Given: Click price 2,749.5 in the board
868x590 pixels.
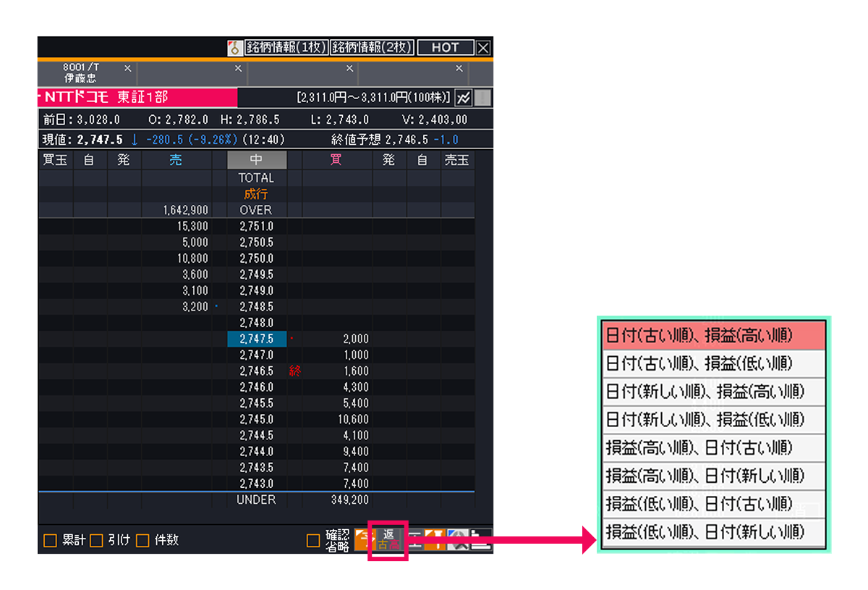Looking at the screenshot, I should point(256,274).
